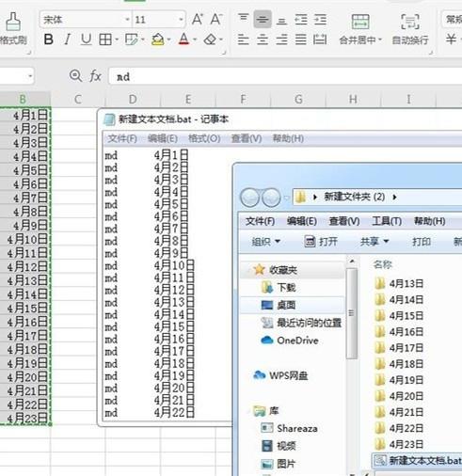The height and width of the screenshot is (476, 462).
Task: Justify text on both sides
Action: (x=301, y=40)
